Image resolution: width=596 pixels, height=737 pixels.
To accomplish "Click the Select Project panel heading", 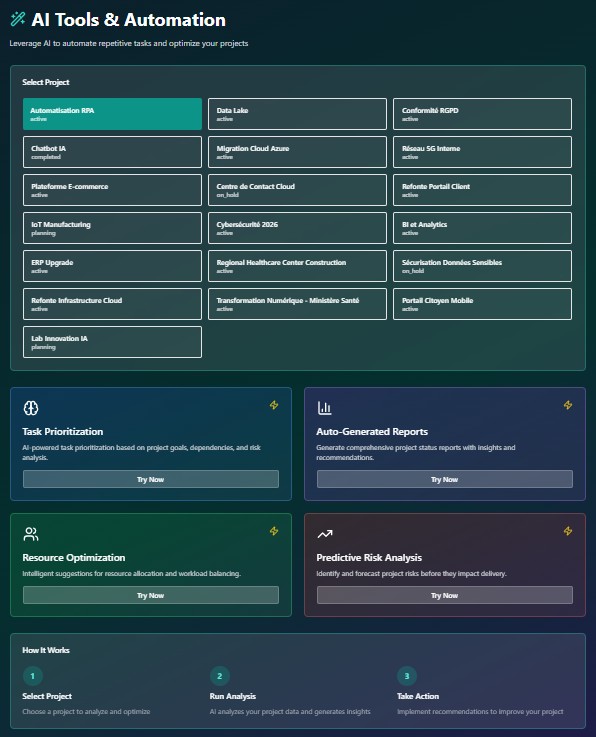I will tap(46, 82).
